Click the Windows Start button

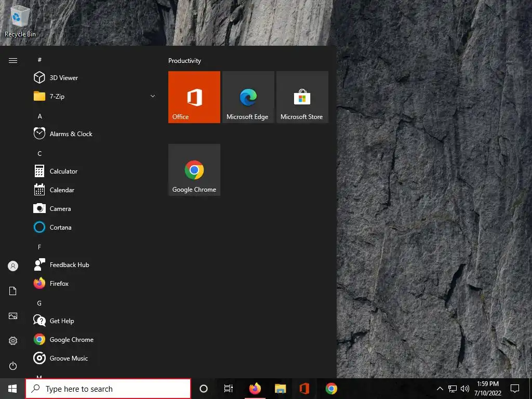click(12, 389)
